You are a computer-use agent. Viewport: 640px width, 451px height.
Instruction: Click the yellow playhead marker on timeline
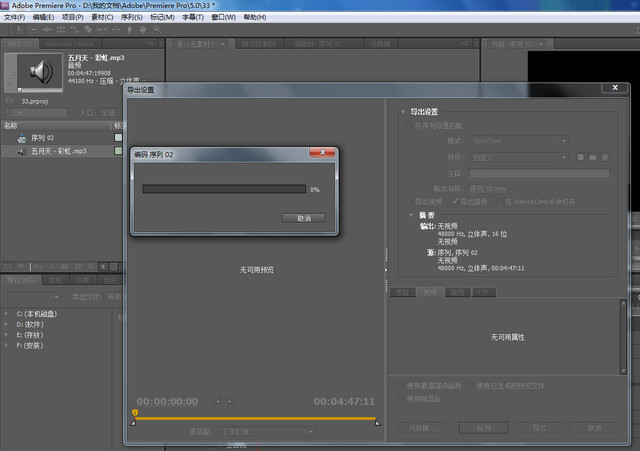(135, 412)
